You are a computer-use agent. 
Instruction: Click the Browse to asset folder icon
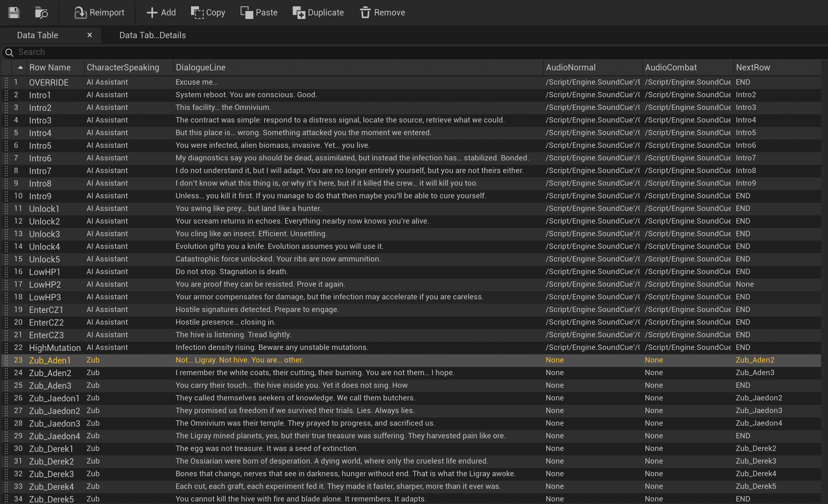[41, 13]
